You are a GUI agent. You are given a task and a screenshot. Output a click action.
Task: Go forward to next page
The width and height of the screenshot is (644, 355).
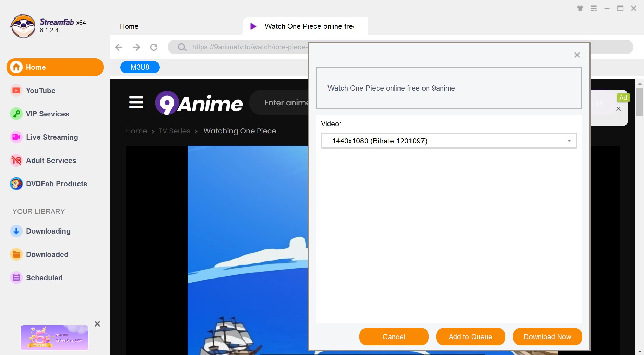pyautogui.click(x=136, y=47)
